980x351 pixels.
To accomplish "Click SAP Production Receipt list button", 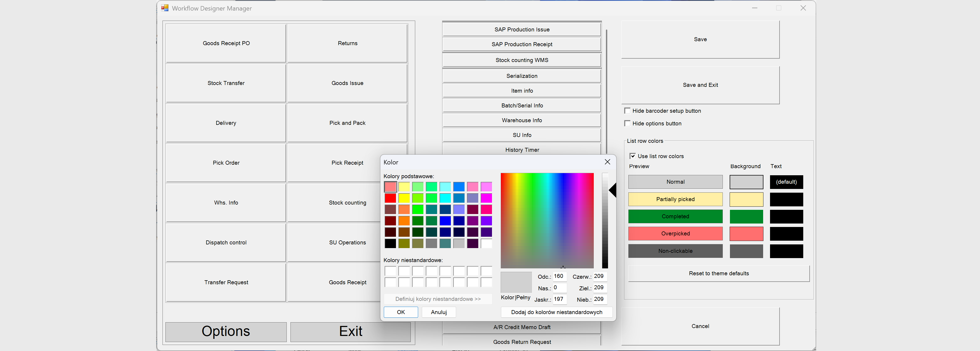I will click(522, 45).
